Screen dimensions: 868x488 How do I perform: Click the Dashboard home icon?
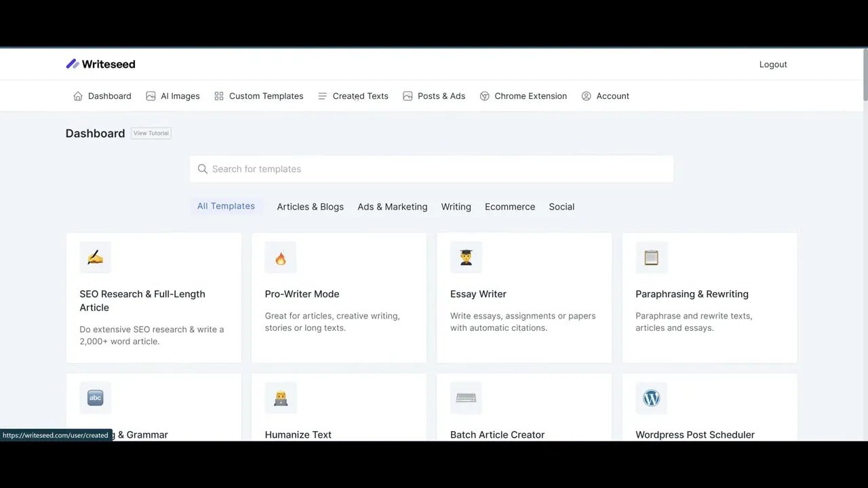(78, 96)
